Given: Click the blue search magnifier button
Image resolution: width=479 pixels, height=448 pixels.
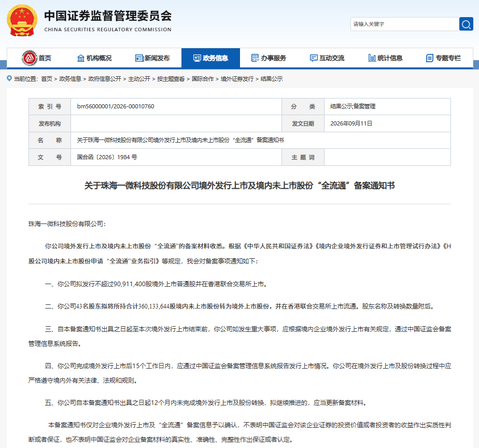Looking at the screenshot, I should tap(466, 24).
